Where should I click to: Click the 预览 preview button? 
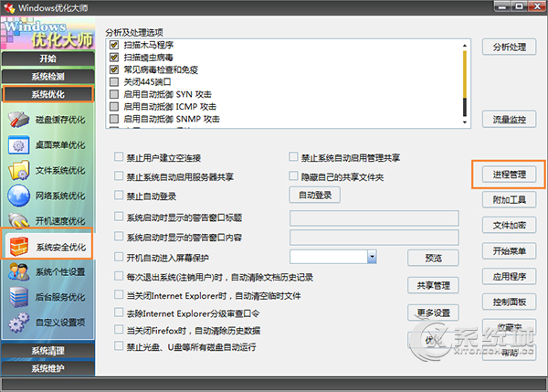pos(433,258)
